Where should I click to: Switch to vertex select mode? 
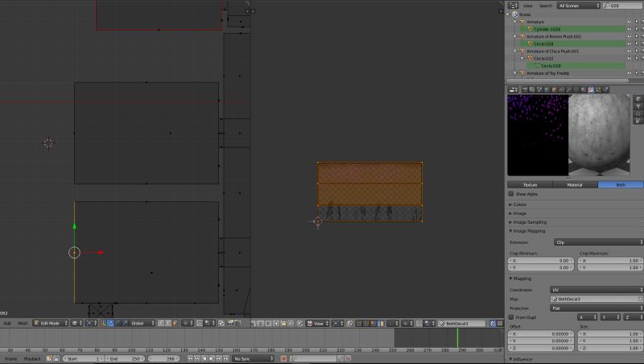[x=160, y=323]
